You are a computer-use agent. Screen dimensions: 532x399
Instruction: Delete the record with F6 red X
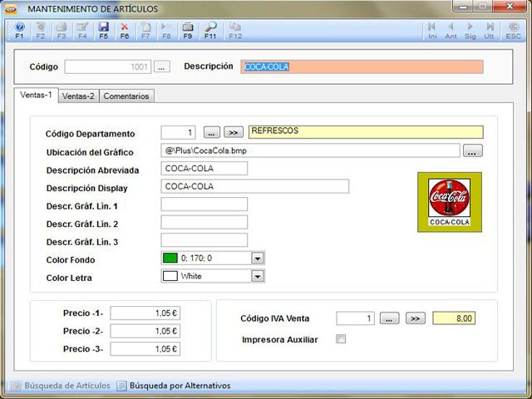pos(125,31)
